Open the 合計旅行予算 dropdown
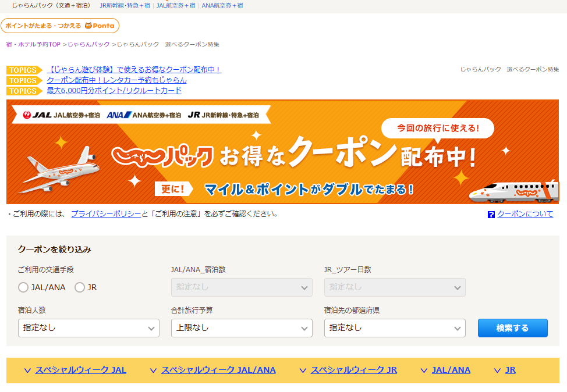 pos(242,328)
